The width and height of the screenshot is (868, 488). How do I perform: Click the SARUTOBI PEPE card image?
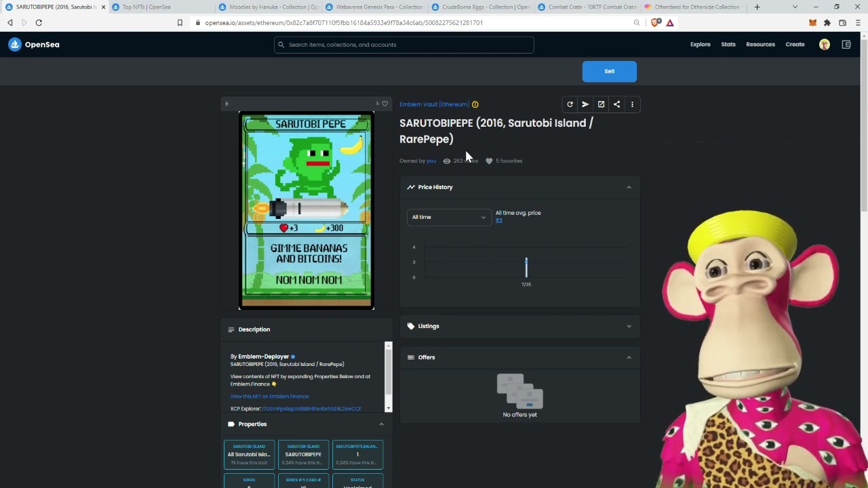(307, 211)
